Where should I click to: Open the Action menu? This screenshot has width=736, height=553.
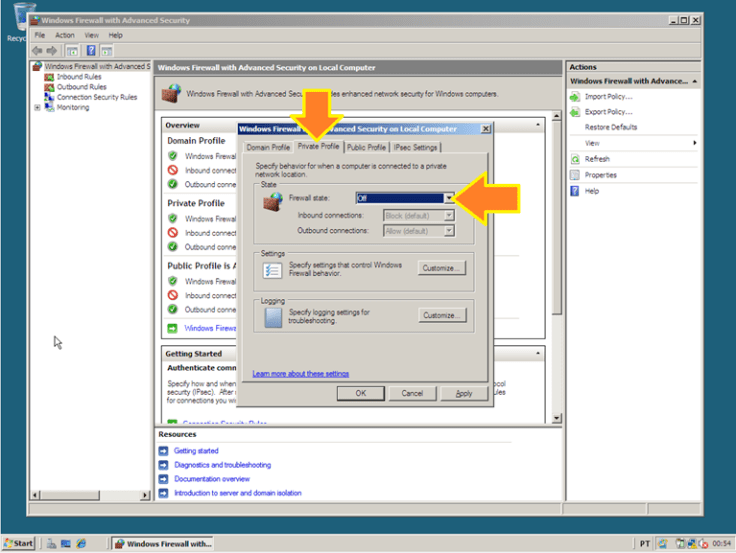65,35
